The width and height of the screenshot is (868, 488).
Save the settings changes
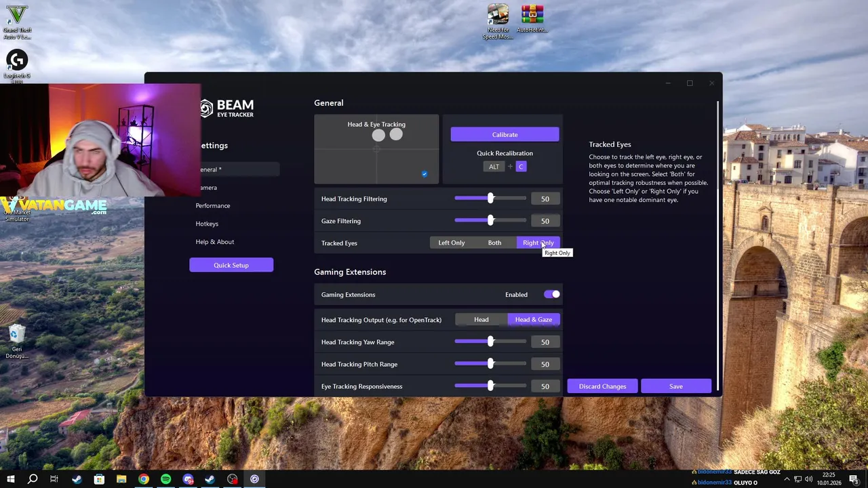click(x=676, y=386)
